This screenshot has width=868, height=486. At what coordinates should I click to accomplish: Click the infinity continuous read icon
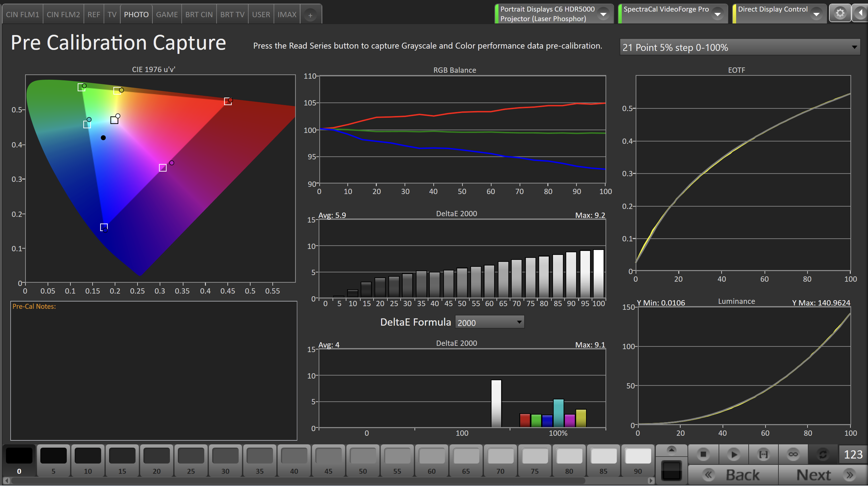(793, 454)
